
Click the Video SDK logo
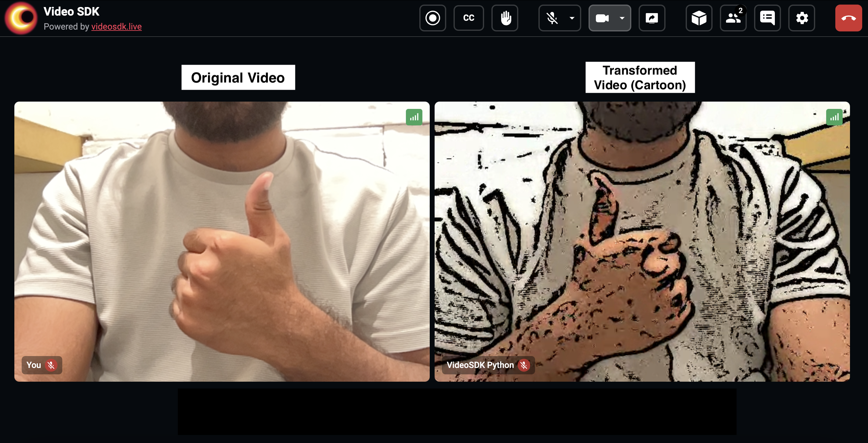point(21,18)
